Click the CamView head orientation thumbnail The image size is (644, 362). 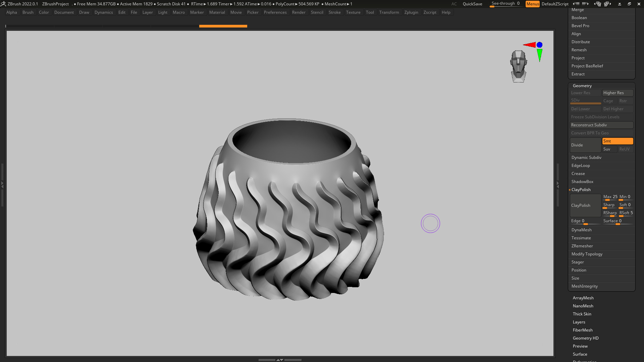pos(519,66)
